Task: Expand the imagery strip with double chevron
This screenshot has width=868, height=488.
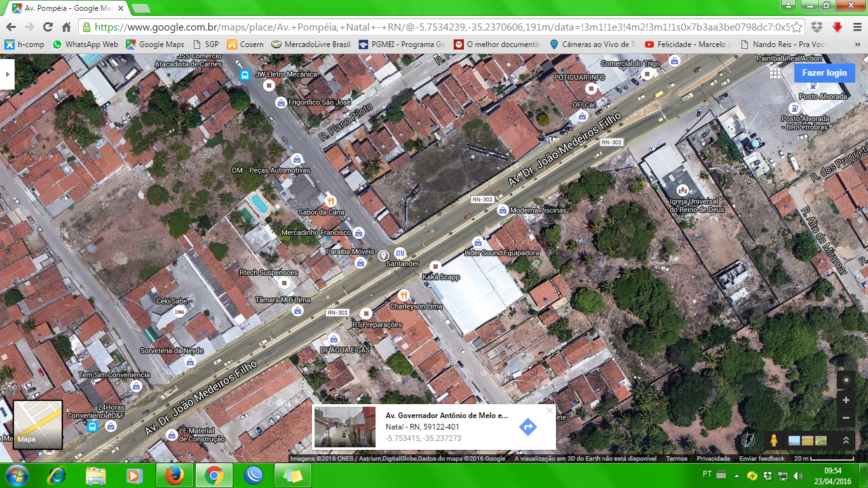Action: click(x=846, y=440)
